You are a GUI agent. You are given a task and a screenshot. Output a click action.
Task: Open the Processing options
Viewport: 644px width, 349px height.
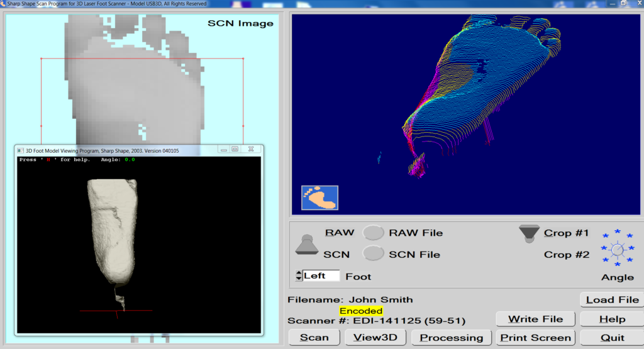pos(451,337)
